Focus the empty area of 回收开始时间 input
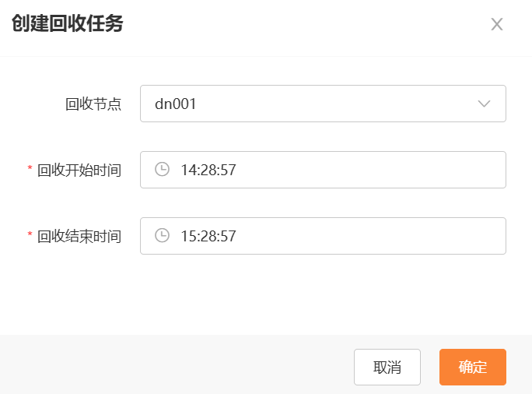The image size is (532, 394). [x=369, y=170]
